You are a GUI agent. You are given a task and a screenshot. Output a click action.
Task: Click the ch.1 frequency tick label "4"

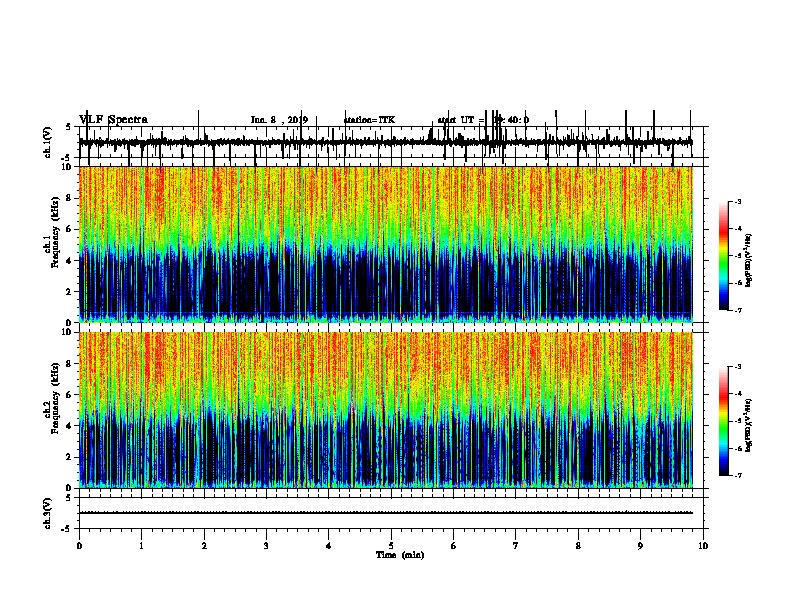(69, 261)
